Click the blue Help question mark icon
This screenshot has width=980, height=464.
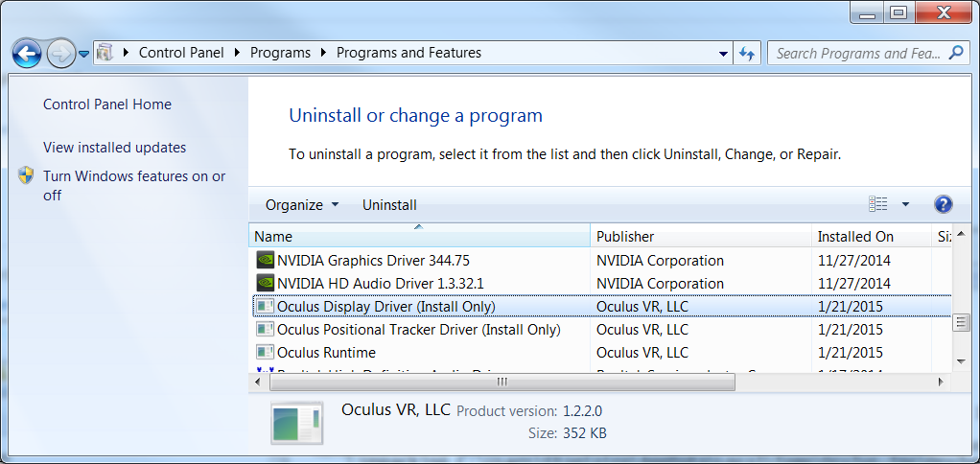coord(943,204)
